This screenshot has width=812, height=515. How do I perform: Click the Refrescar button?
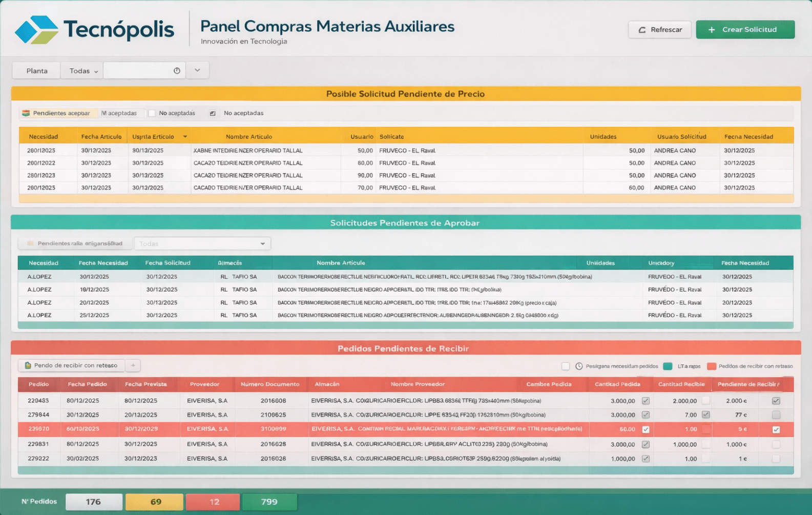660,30
